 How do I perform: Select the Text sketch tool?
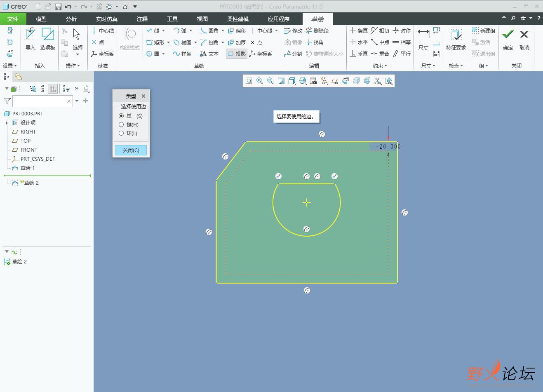coord(209,54)
